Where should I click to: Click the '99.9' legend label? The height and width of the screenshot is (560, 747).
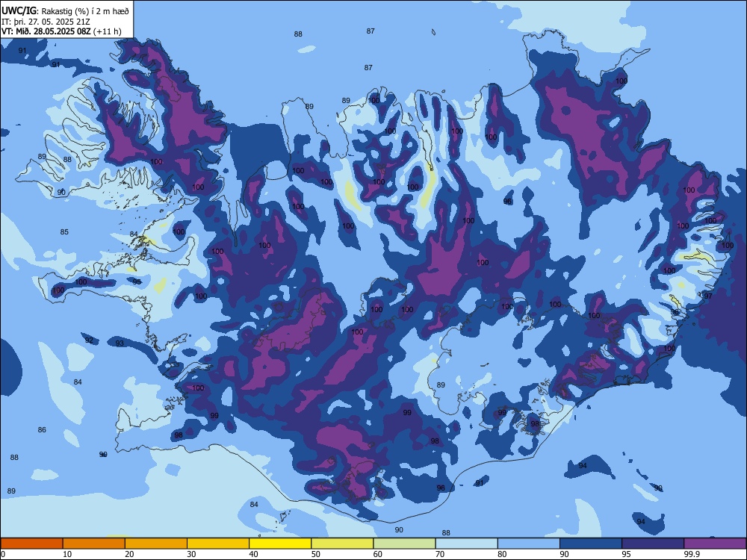point(692,554)
